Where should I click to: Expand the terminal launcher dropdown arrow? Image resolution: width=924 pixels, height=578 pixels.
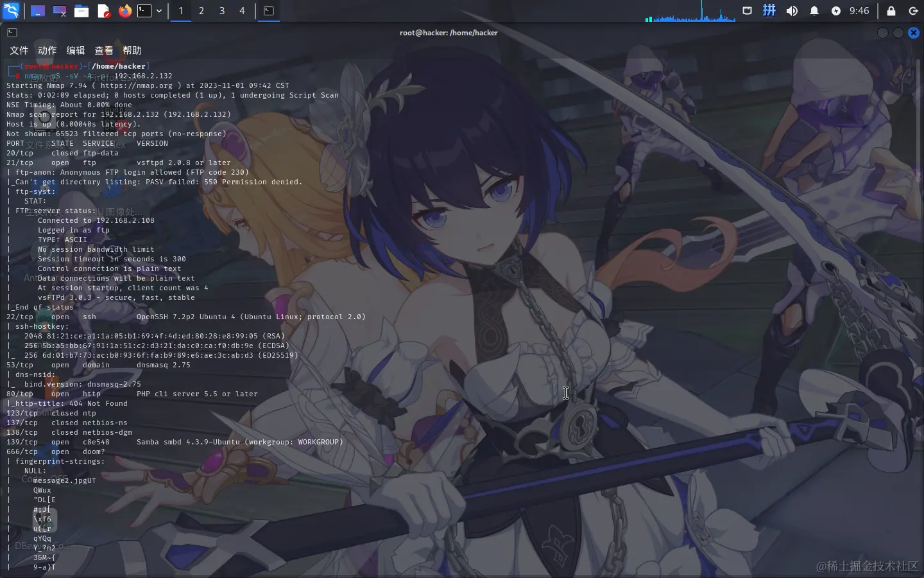click(159, 11)
